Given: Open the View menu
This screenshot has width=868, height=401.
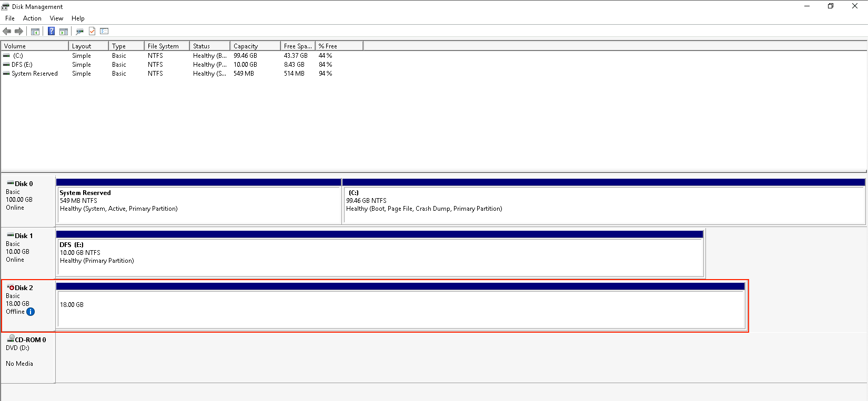Looking at the screenshot, I should pyautogui.click(x=56, y=18).
